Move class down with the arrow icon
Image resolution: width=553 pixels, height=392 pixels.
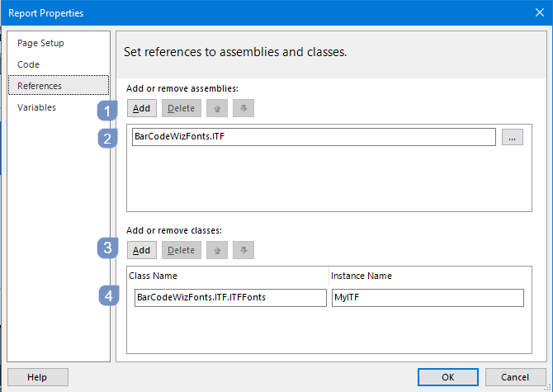pos(243,250)
